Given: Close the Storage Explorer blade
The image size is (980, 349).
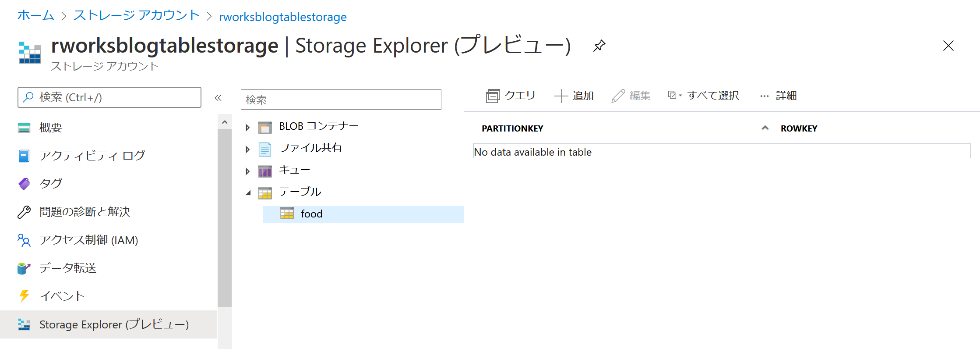Looking at the screenshot, I should pyautogui.click(x=948, y=46).
